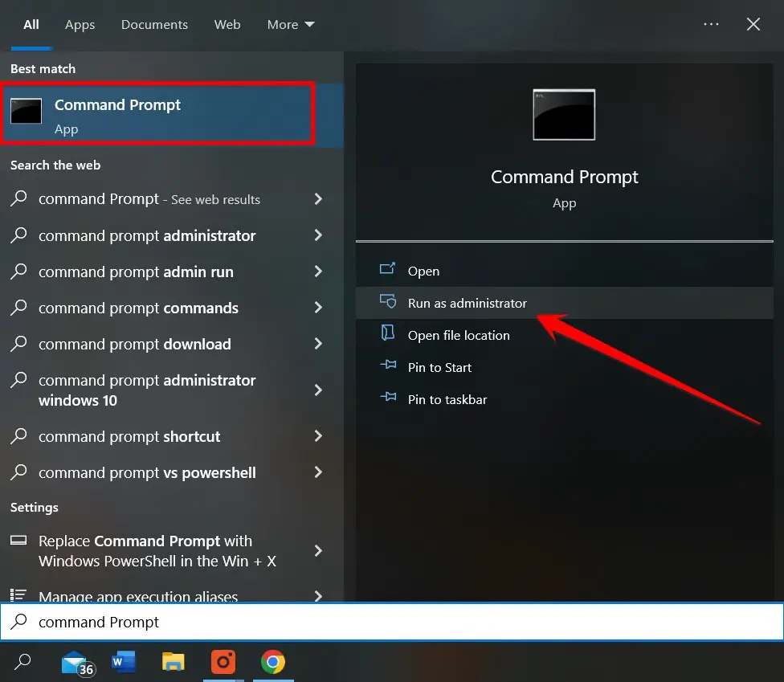Click the icon for Replace Command Prompt setting

18,540
